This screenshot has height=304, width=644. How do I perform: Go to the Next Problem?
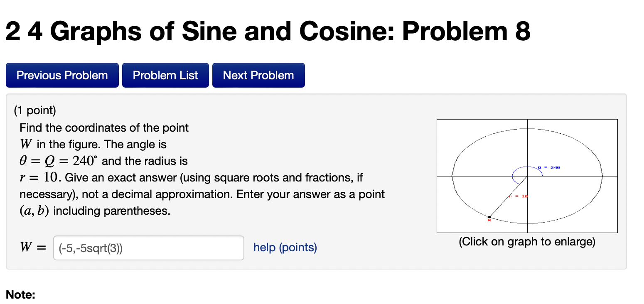(258, 75)
